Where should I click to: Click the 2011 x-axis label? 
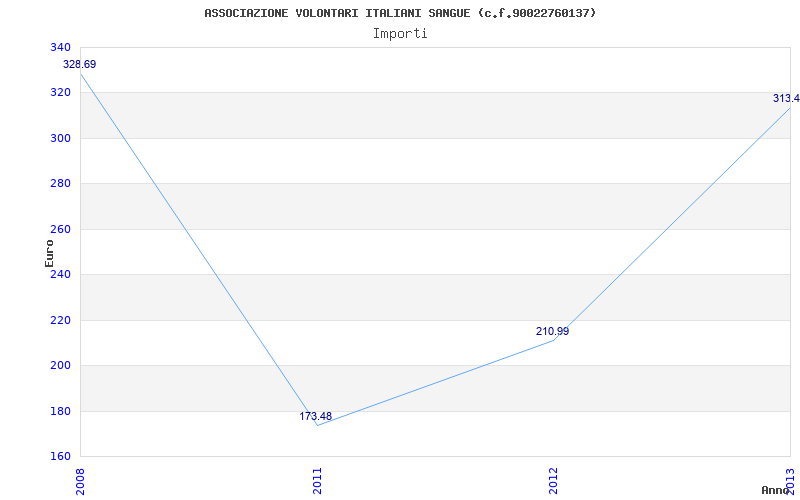point(317,481)
